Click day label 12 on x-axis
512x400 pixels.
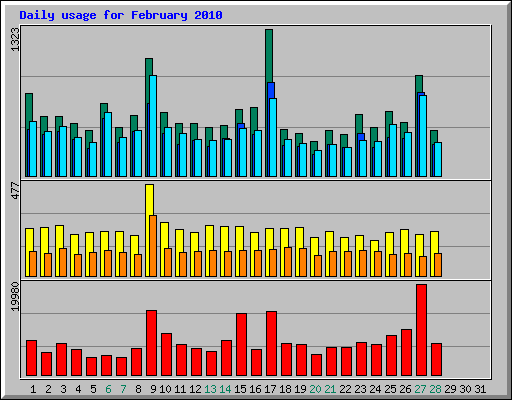click(x=195, y=389)
